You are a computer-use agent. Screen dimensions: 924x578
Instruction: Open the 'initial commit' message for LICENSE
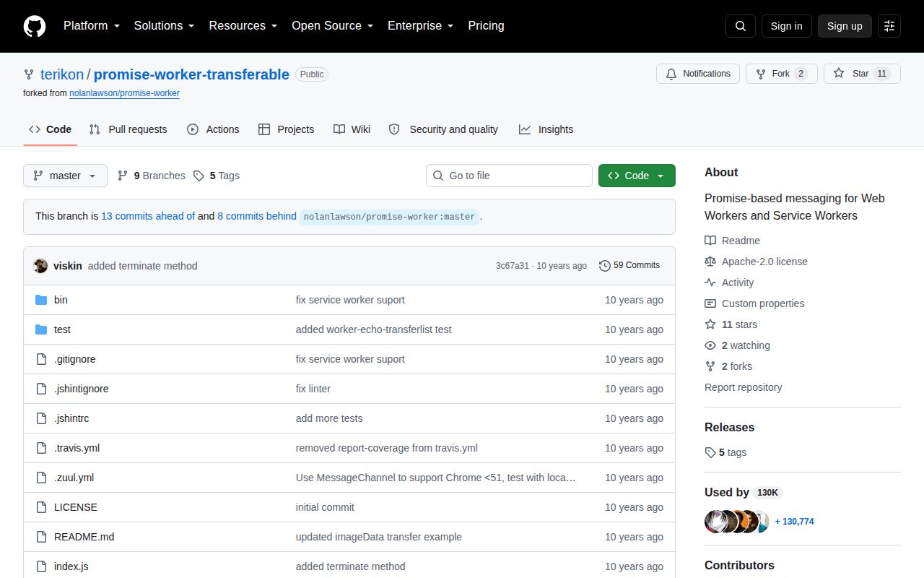(x=325, y=507)
